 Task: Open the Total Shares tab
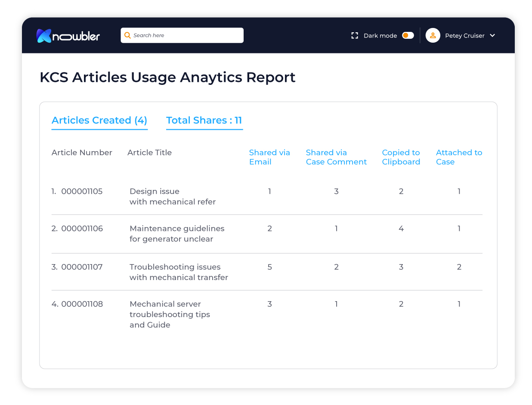tap(204, 120)
